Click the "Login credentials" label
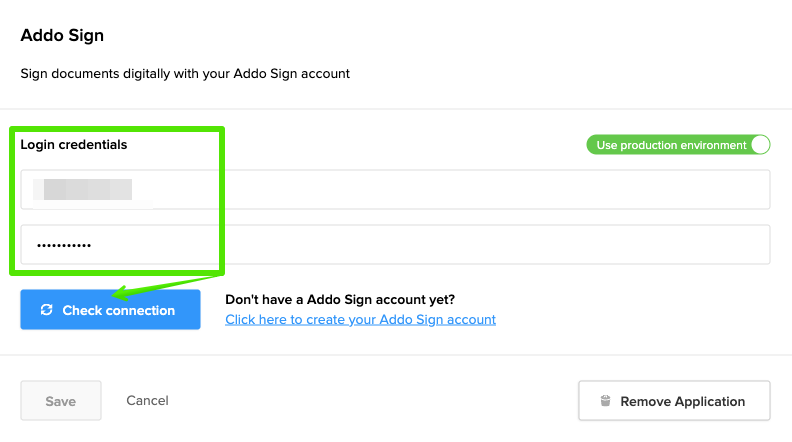This screenshot has width=792, height=442. click(74, 144)
